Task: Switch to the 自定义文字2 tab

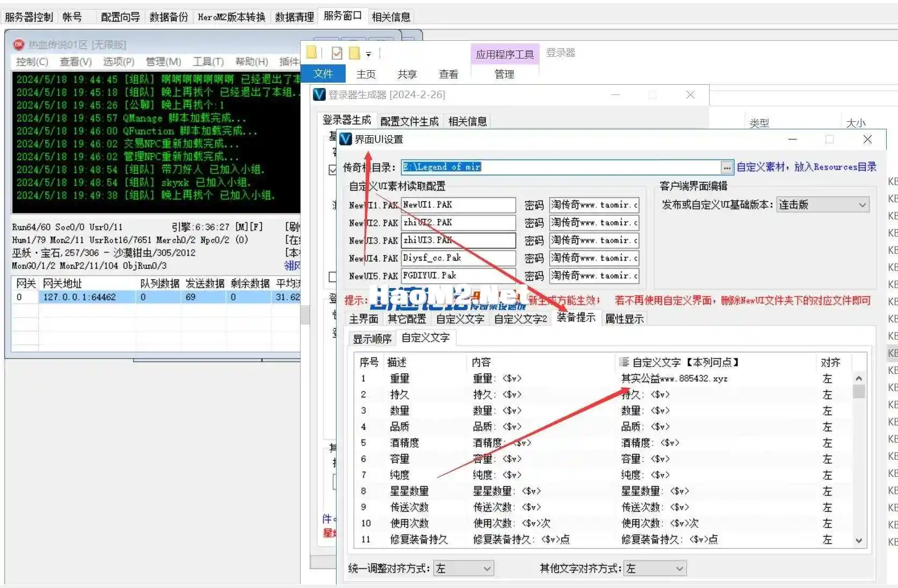Action: pyautogui.click(x=521, y=319)
